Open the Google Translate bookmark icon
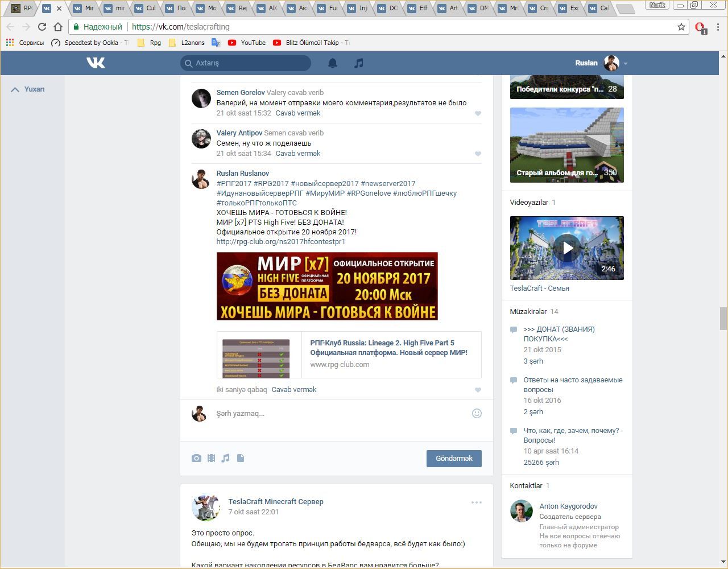728x569 pixels. (x=216, y=43)
